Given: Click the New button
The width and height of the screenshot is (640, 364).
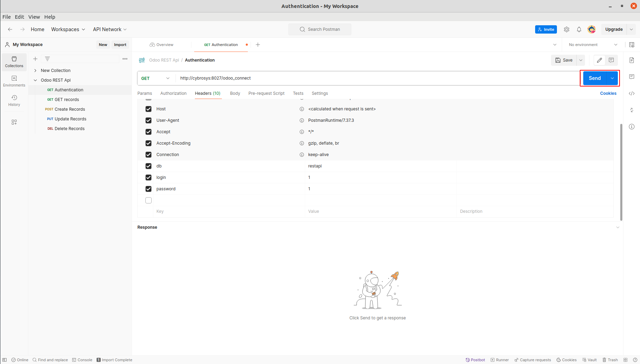Looking at the screenshot, I should [103, 45].
